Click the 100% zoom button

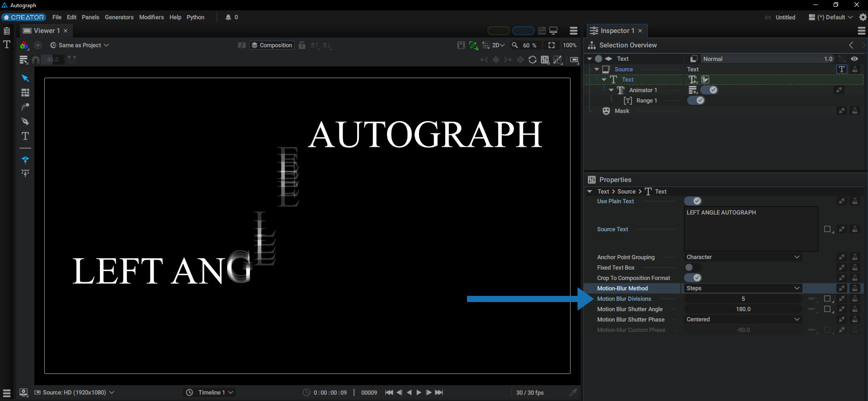click(570, 45)
